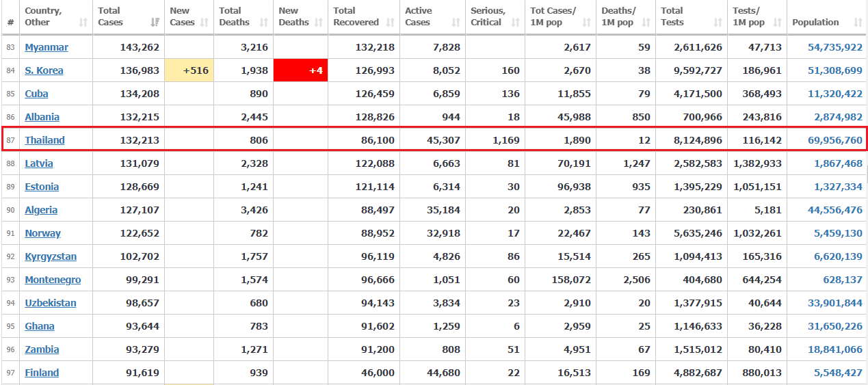Image resolution: width=868 pixels, height=385 pixels.
Task: Open the S. Korea country link
Action: 44,70
